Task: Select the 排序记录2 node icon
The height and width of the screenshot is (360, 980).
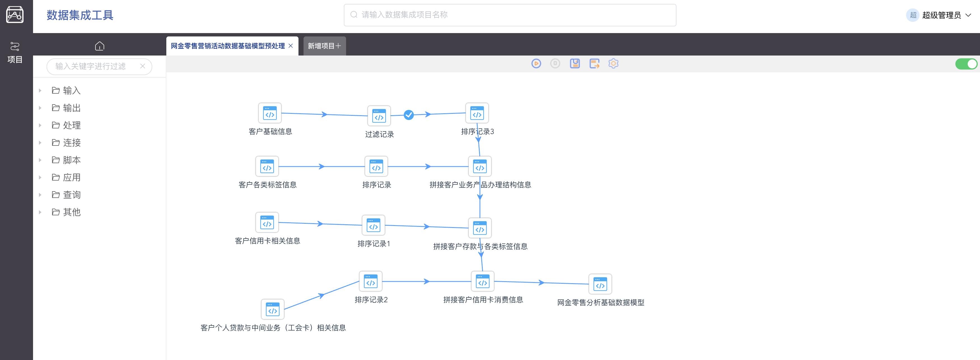Action: (370, 281)
